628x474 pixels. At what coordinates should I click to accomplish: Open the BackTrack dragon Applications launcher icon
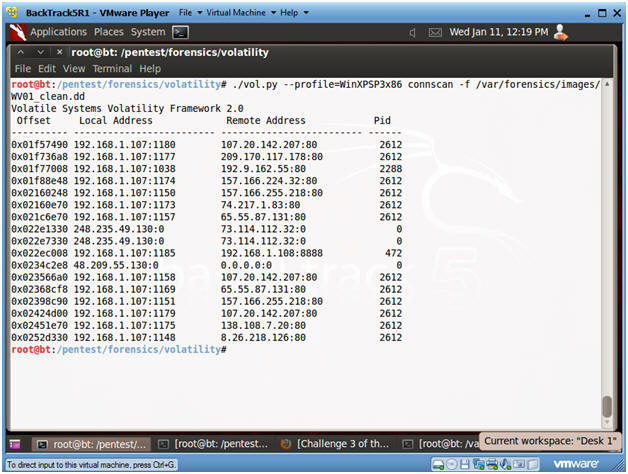pyautogui.click(x=18, y=32)
